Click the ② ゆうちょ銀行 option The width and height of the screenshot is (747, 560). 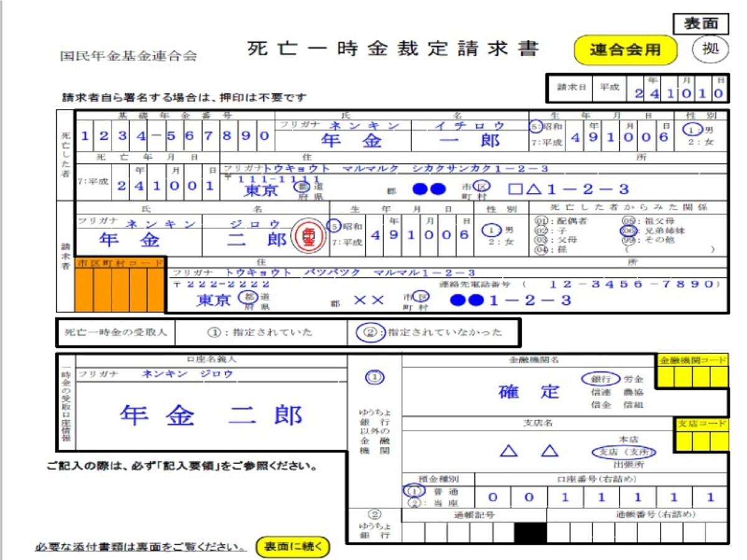coord(374,525)
